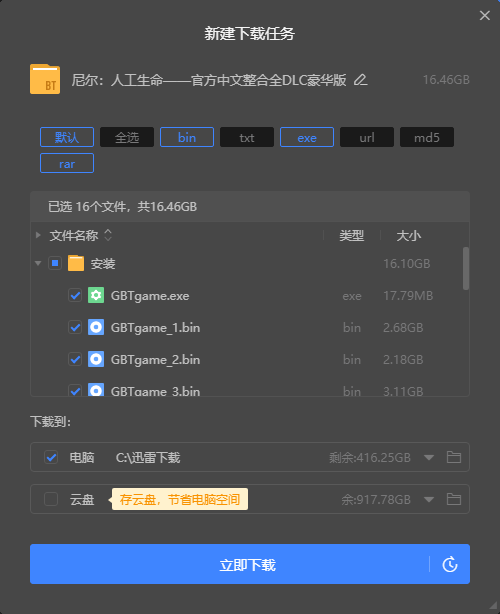Viewport: 500px width, 614px height.
Task: Browse folder for 云盘 storage path
Action: click(x=454, y=499)
